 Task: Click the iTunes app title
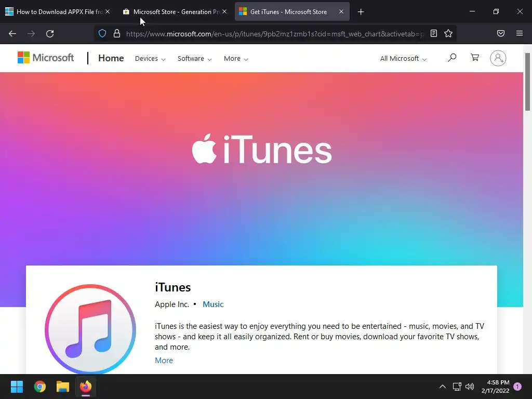click(x=172, y=287)
